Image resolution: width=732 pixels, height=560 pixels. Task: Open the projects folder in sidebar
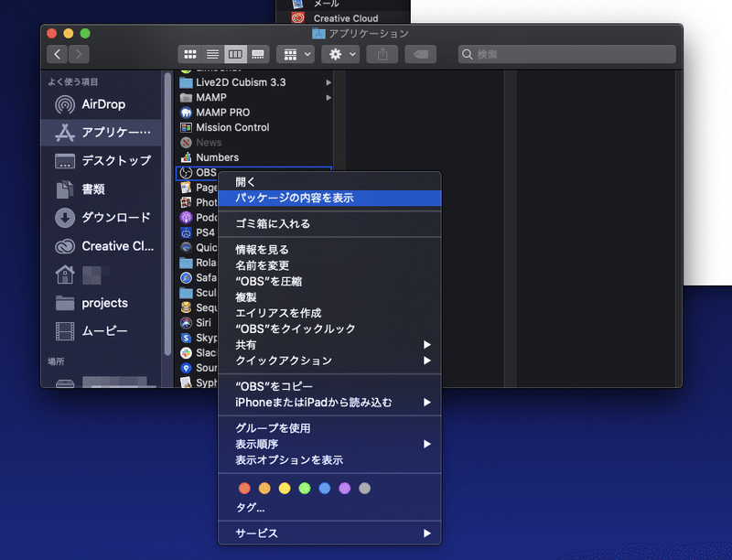click(x=101, y=303)
